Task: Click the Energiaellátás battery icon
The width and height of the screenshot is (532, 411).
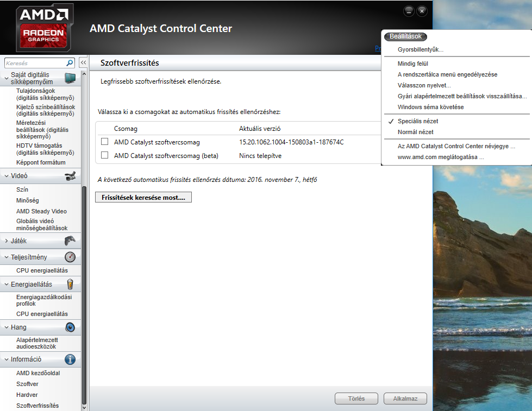Action: [x=70, y=284]
